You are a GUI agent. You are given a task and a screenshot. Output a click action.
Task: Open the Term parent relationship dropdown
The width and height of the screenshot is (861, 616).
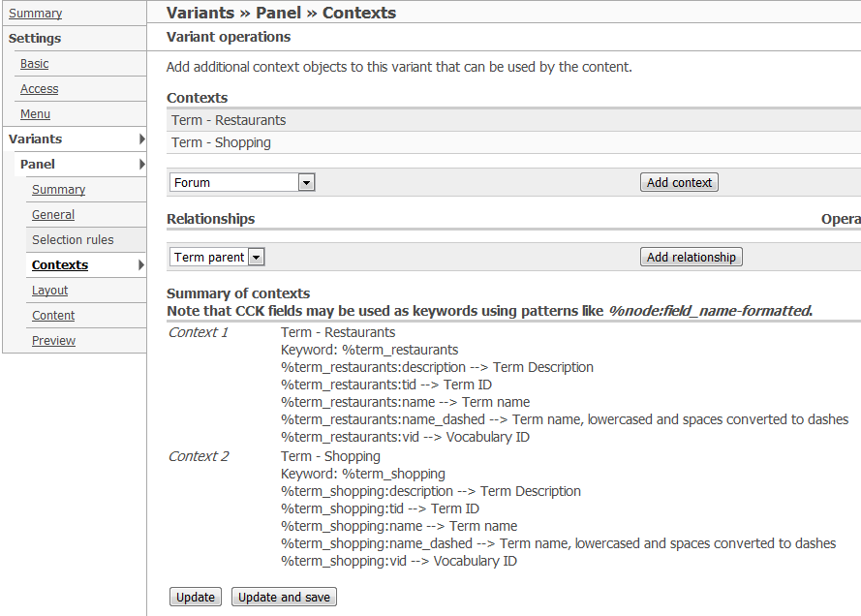click(x=218, y=258)
